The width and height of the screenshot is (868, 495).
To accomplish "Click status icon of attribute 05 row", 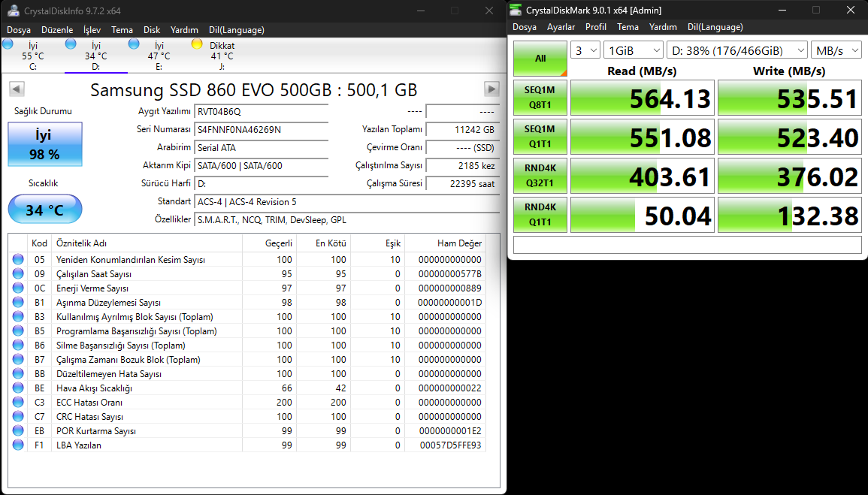I will point(18,259).
